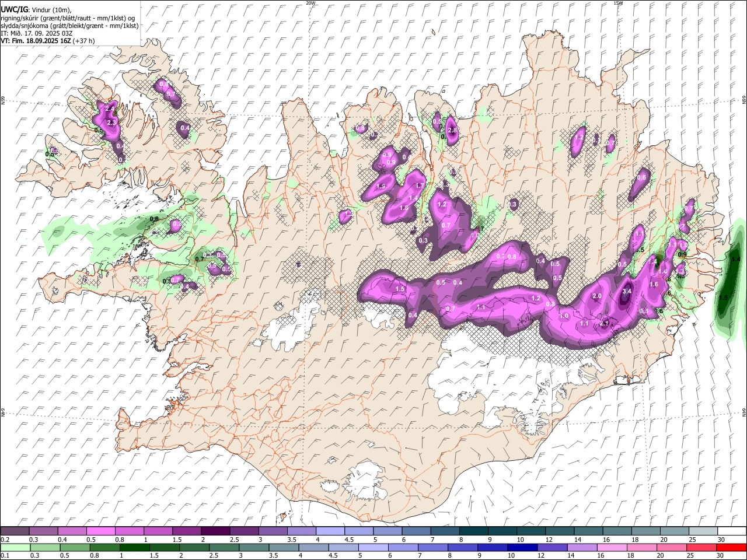The height and width of the screenshot is (560, 747).
Task: Click the "UWC/IG: Vindur (10m)" title text
Action: (36, 10)
